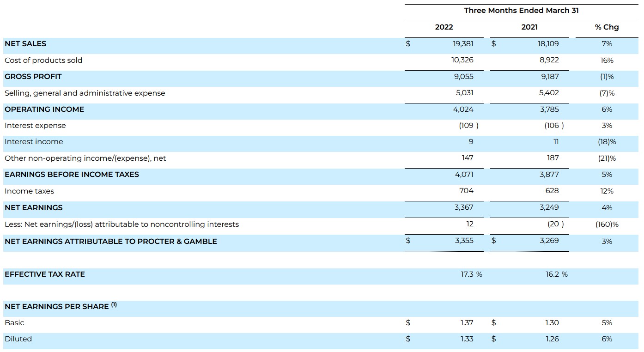Select the 7% change for net sales
The width and height of the screenshot is (644, 352).
pos(607,44)
